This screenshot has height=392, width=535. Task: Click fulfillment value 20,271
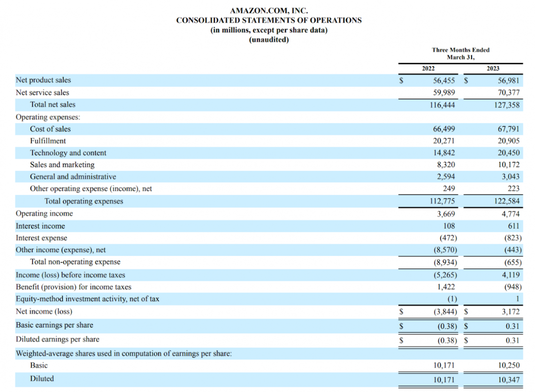pos(444,141)
